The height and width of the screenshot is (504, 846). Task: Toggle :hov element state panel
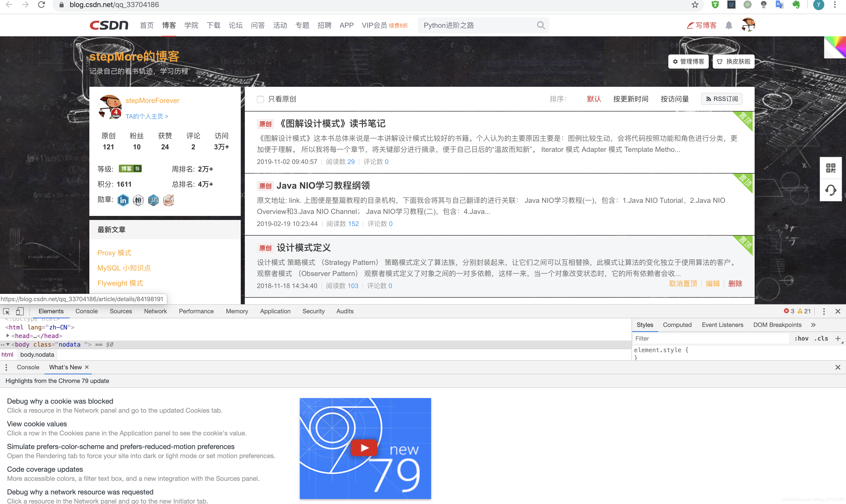(801, 338)
